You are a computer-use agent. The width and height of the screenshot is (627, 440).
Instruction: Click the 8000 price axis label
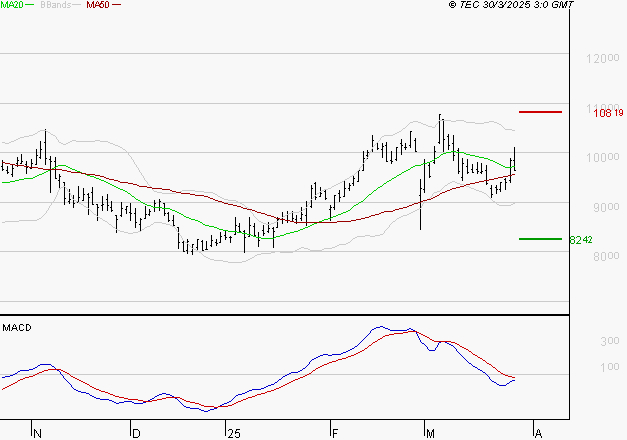pos(606,256)
